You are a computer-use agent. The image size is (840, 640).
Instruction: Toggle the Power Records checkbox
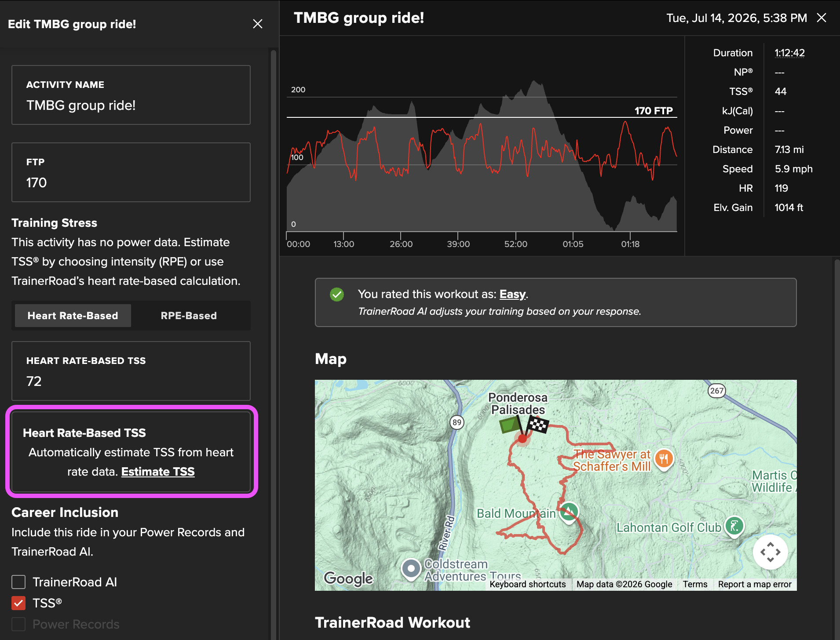[x=18, y=624]
